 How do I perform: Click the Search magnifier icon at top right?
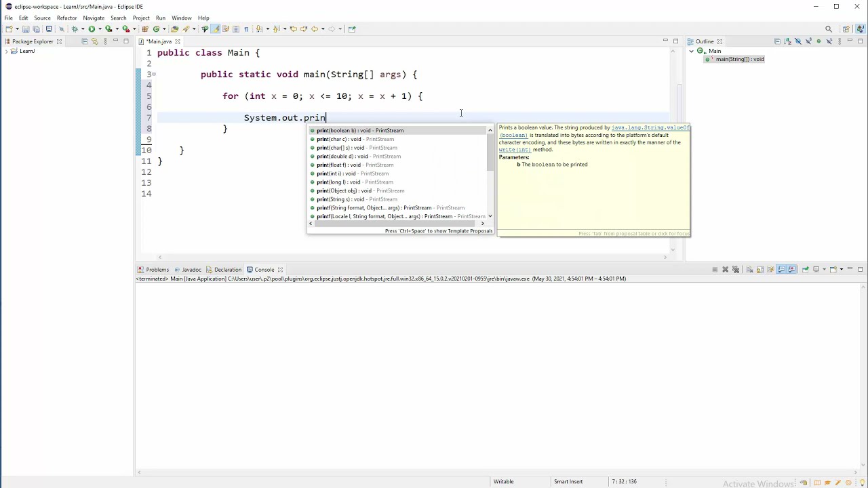(829, 28)
